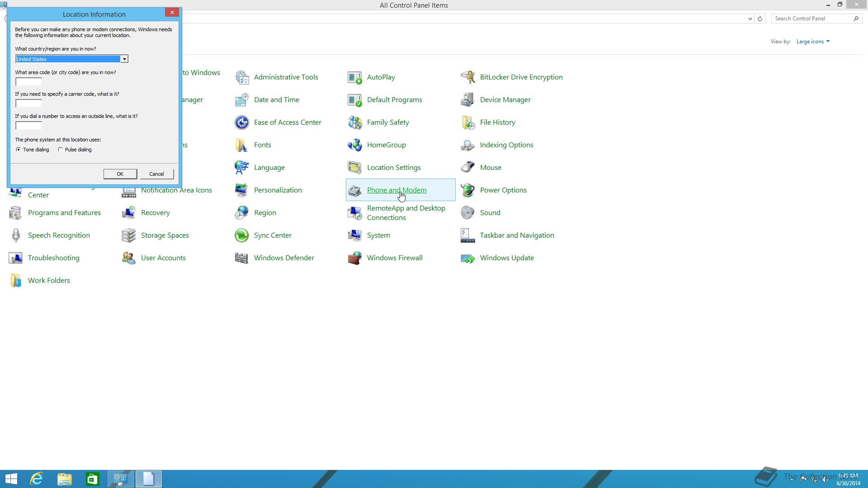This screenshot has height=488, width=868.
Task: Open the User Accounts link
Action: 163,258
